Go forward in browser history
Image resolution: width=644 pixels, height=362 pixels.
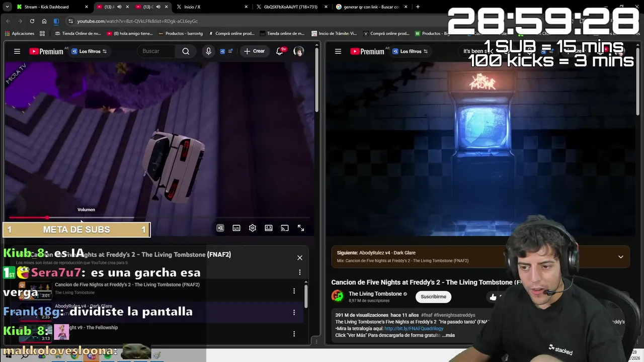20,21
